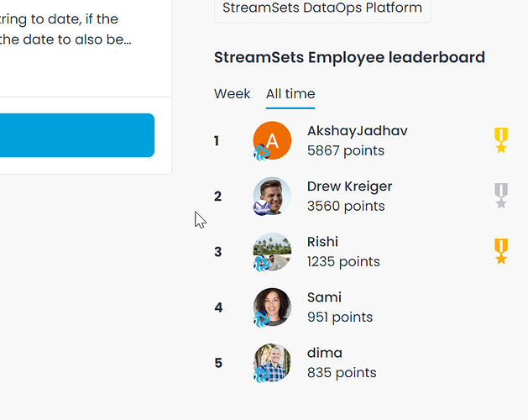Click the gold medal icon beside AkshayJadhav
The width and height of the screenshot is (528, 420).
(x=501, y=140)
